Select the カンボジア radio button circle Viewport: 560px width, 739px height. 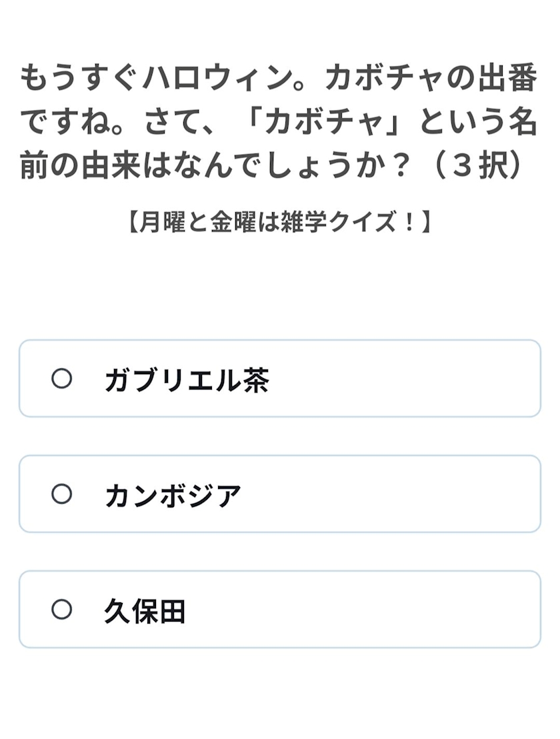[x=61, y=494]
